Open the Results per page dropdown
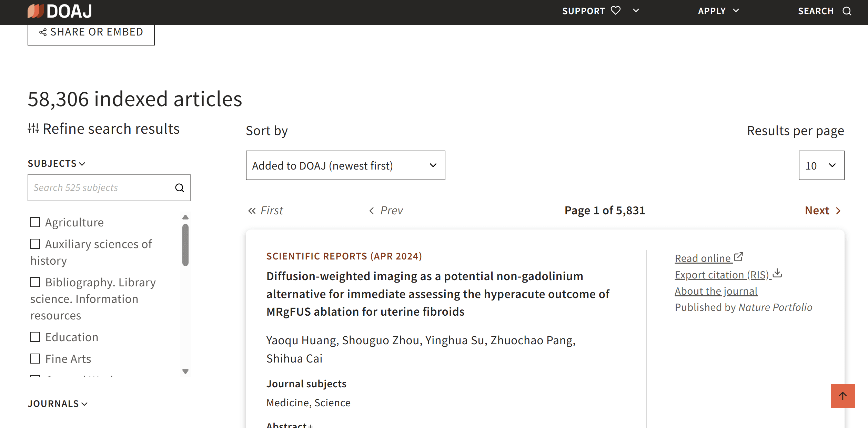The image size is (868, 428). [x=821, y=165]
